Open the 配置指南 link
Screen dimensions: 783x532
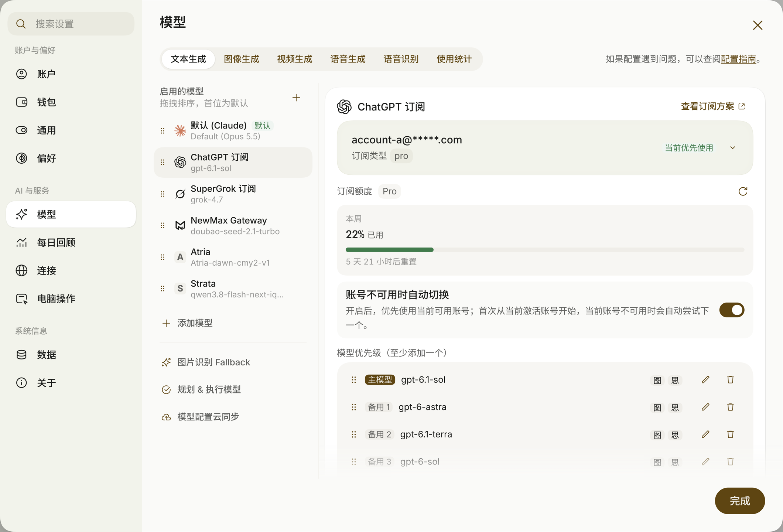[x=738, y=59]
